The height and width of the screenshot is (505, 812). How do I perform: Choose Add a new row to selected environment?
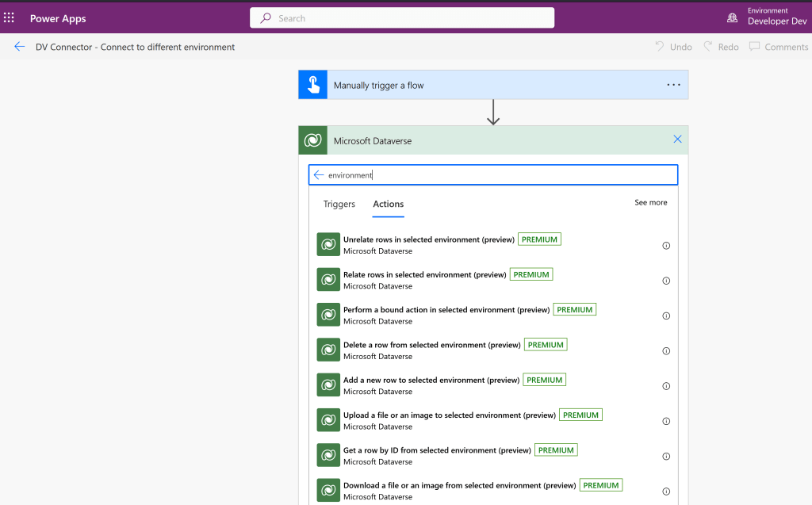tap(431, 381)
